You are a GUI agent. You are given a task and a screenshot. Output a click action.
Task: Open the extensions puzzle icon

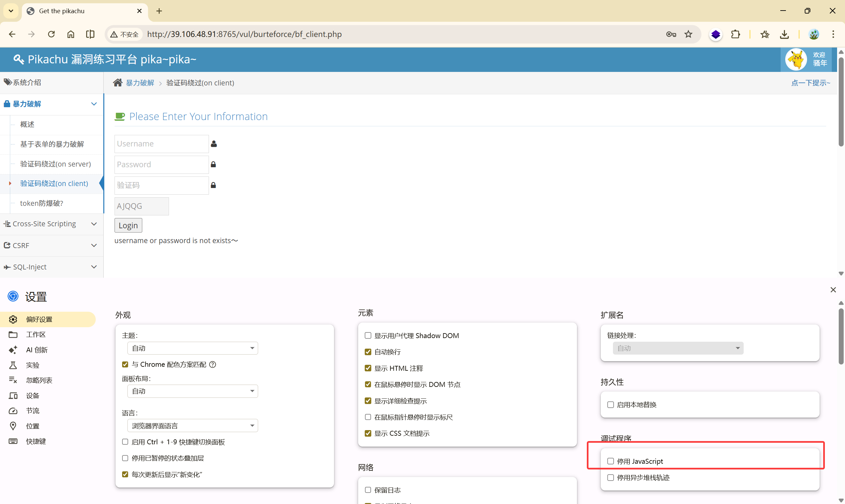click(735, 34)
